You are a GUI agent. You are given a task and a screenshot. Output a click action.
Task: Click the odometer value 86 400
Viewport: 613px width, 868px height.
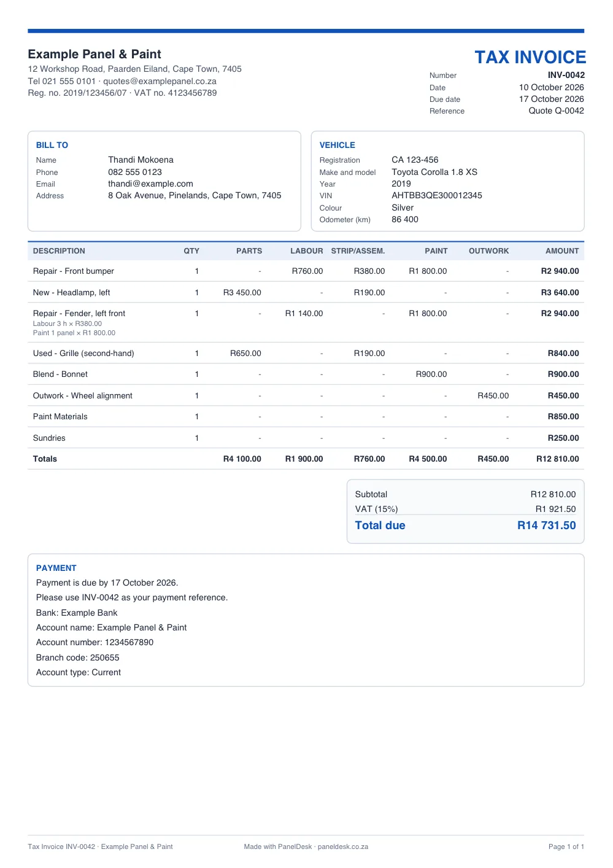(405, 219)
